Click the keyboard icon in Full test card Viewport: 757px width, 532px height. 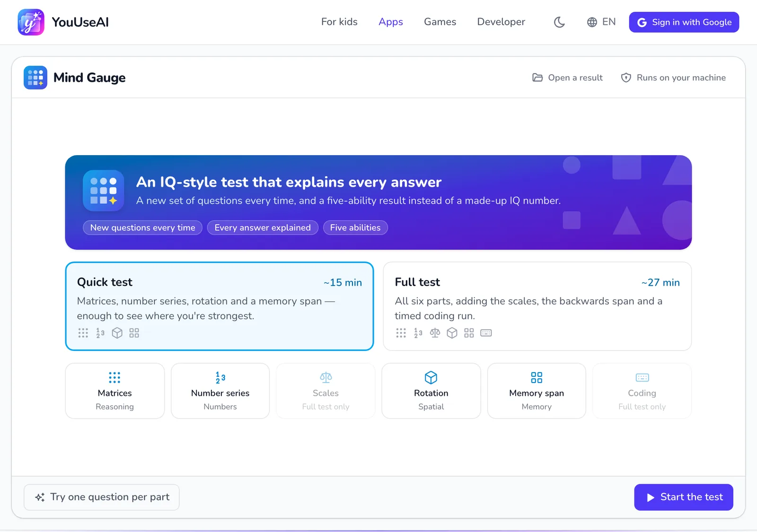pyautogui.click(x=486, y=333)
